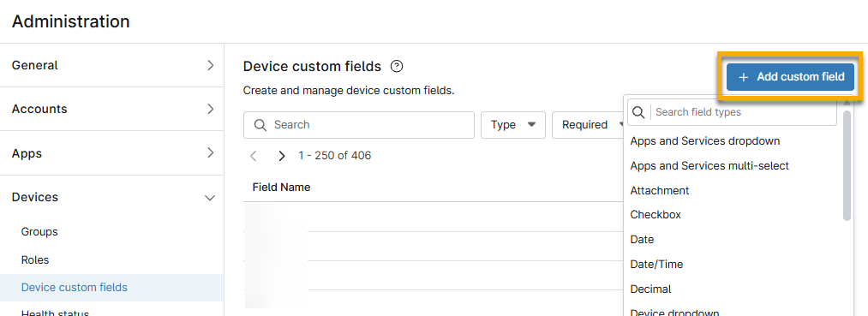Expand the Accounts section chevron
Image resolution: width=868 pixels, height=316 pixels.
tap(210, 109)
